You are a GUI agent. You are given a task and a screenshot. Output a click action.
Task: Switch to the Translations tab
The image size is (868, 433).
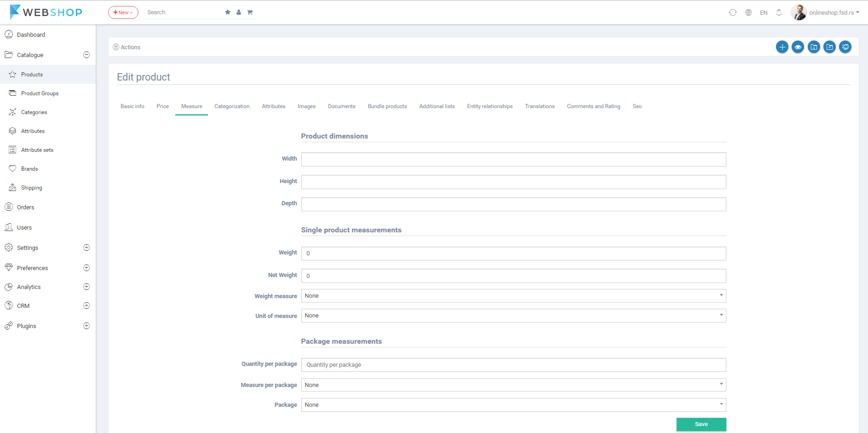click(x=540, y=106)
